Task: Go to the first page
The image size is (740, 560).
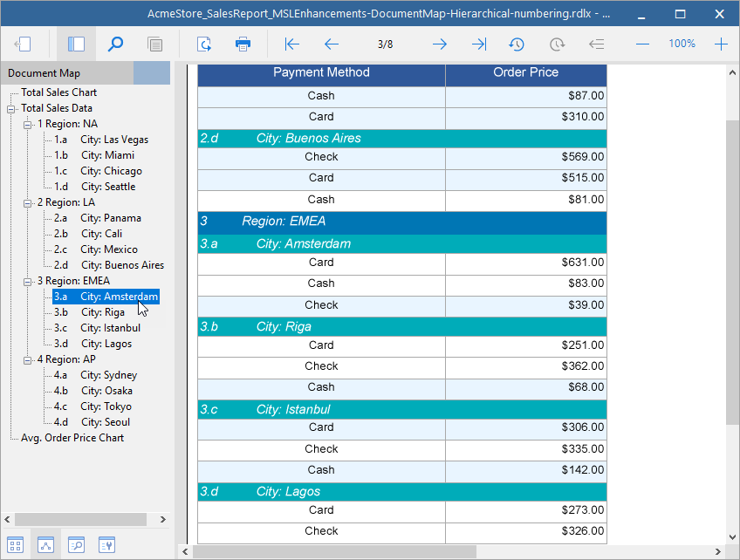Action: coord(292,44)
